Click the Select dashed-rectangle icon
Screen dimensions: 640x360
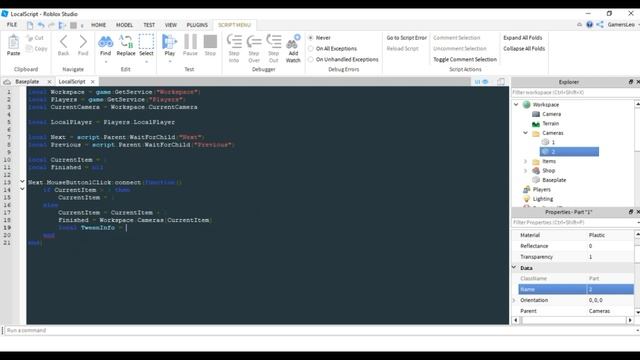[x=146, y=42]
